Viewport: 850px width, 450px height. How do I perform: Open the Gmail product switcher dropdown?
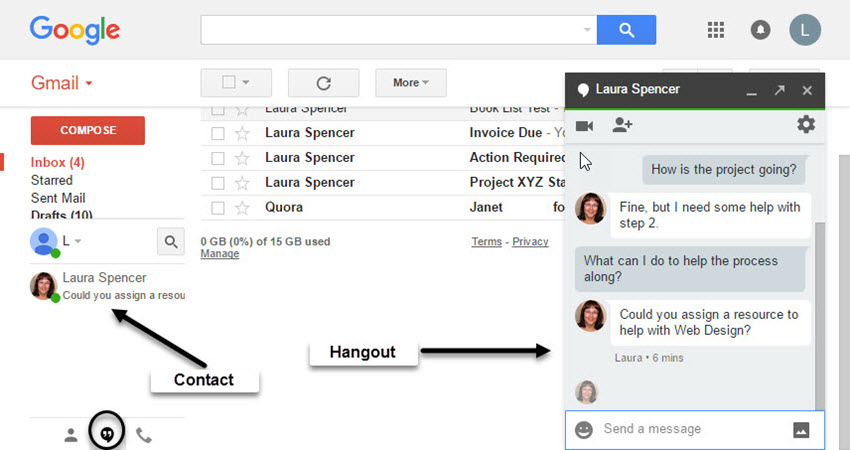pyautogui.click(x=61, y=83)
